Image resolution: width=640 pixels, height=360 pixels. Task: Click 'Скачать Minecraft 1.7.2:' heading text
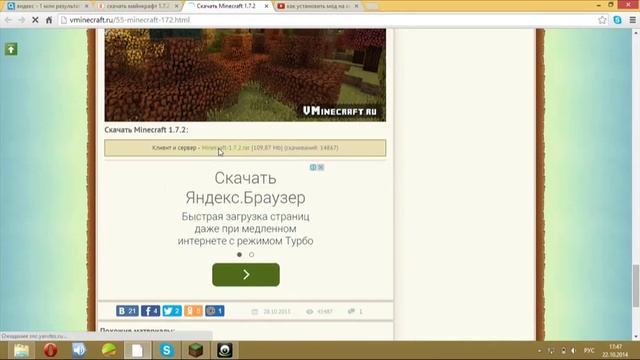tap(146, 130)
